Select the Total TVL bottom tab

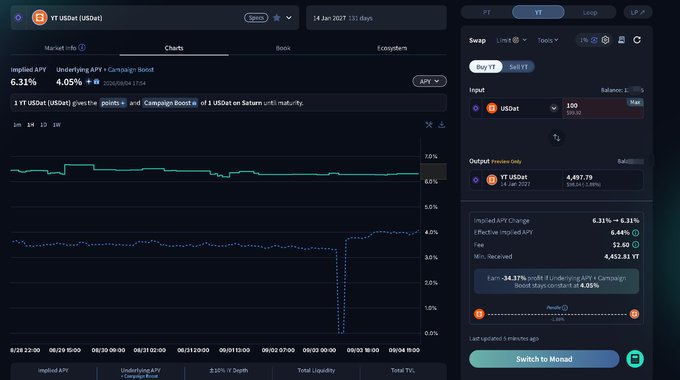(x=402, y=371)
